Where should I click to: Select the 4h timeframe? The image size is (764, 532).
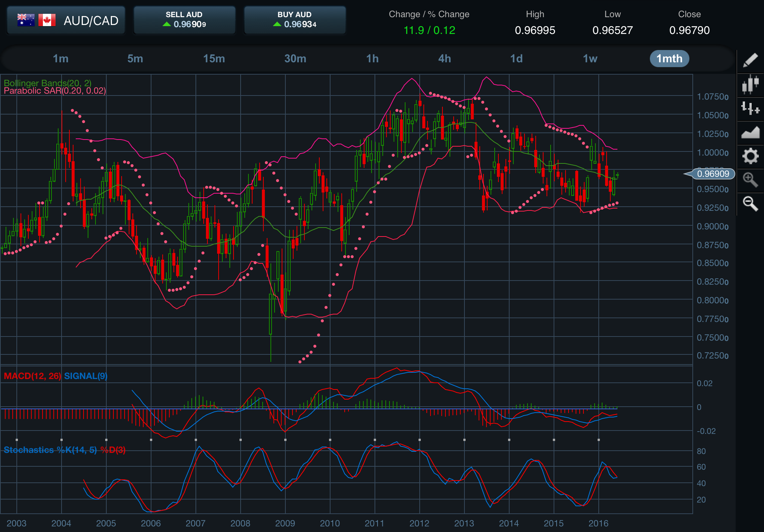[444, 59]
